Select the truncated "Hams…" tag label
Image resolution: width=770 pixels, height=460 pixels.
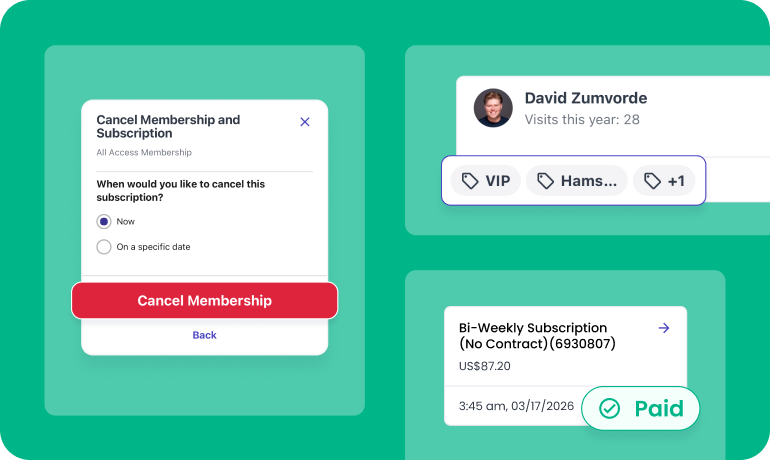click(x=589, y=181)
